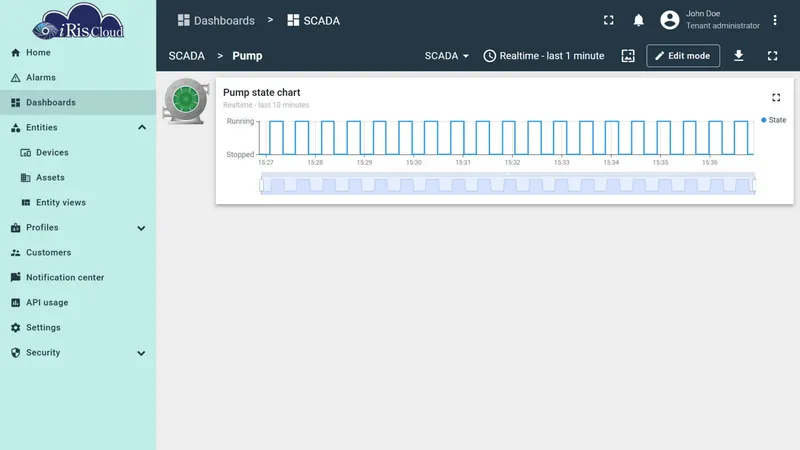This screenshot has width=800, height=450.
Task: Expand Pump state chart widget to fullscreen
Action: tap(776, 97)
